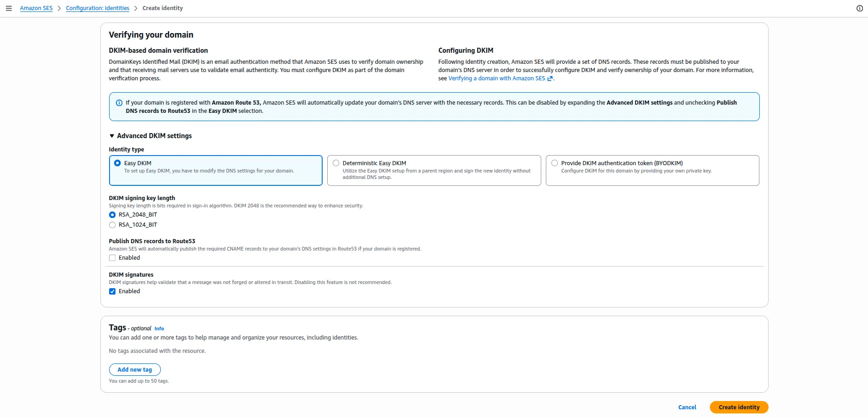Viewport: 868px width, 418px height.
Task: Uncheck DKIM signatures Enabled checkbox
Action: pyautogui.click(x=112, y=291)
